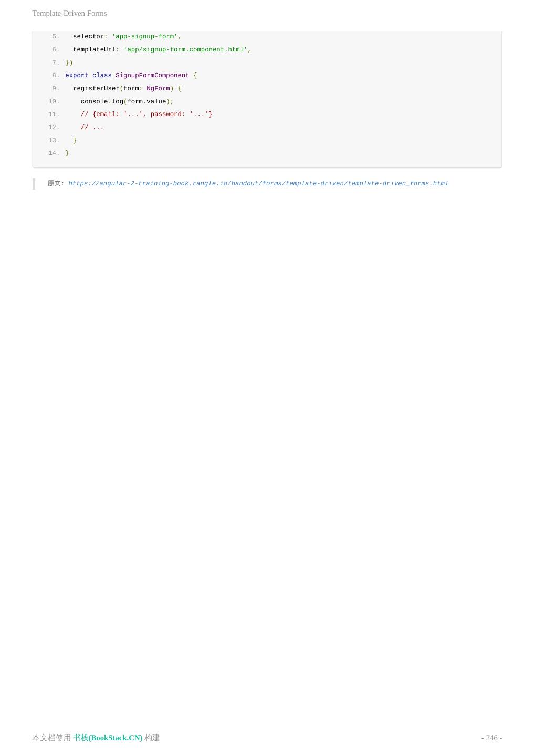The image size is (535, 756).
Task: Click line number 5 in code block
Action: pos(56,37)
